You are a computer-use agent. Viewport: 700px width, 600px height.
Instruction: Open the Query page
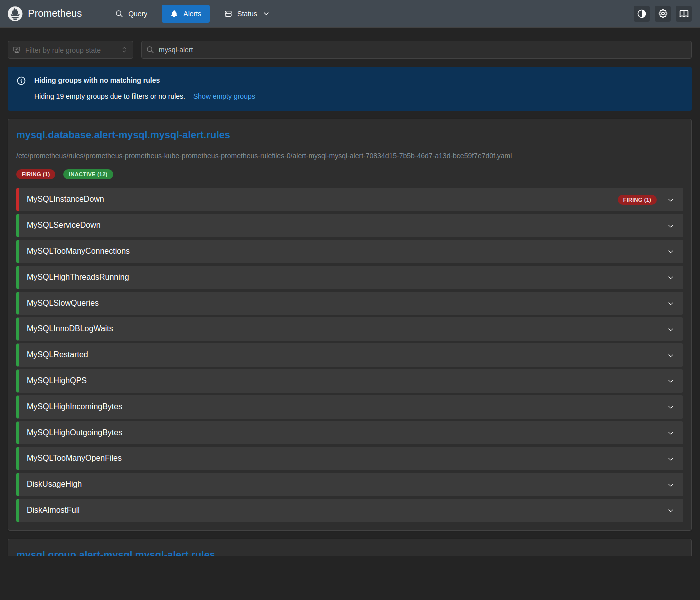131,14
